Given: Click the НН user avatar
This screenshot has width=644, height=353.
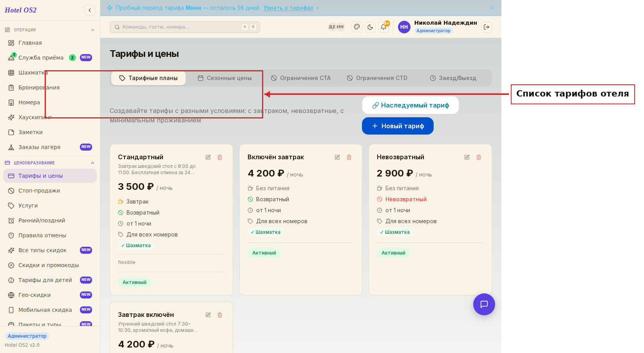Looking at the screenshot, I should [404, 27].
